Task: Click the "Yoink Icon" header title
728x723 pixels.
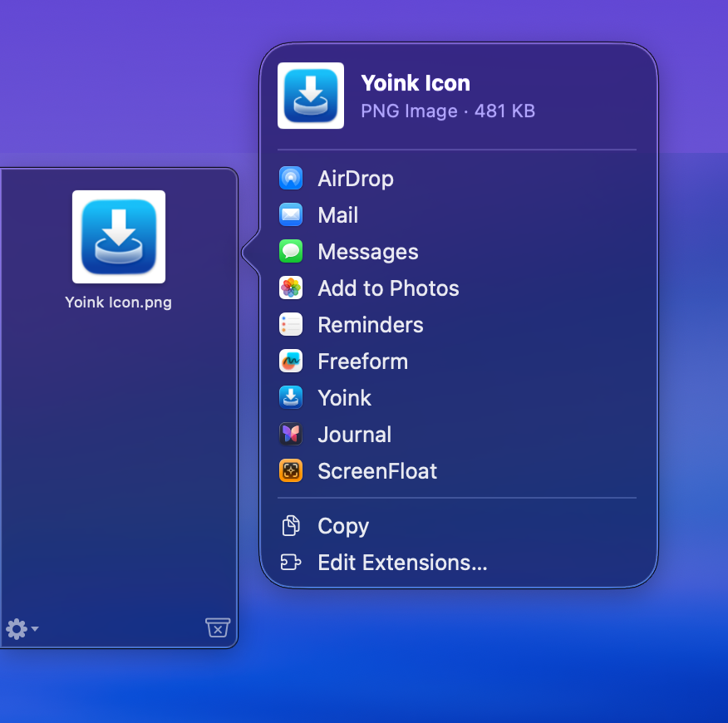Action: tap(416, 83)
